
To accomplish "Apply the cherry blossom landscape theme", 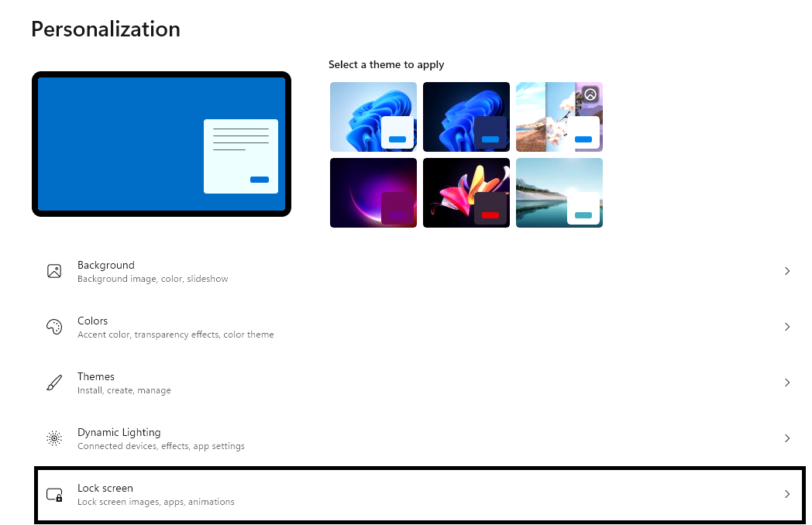I will [559, 117].
